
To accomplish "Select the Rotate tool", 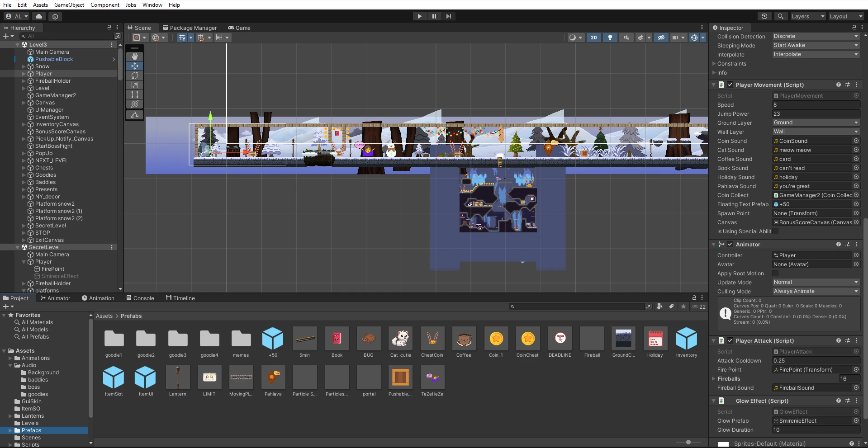I will tap(135, 75).
